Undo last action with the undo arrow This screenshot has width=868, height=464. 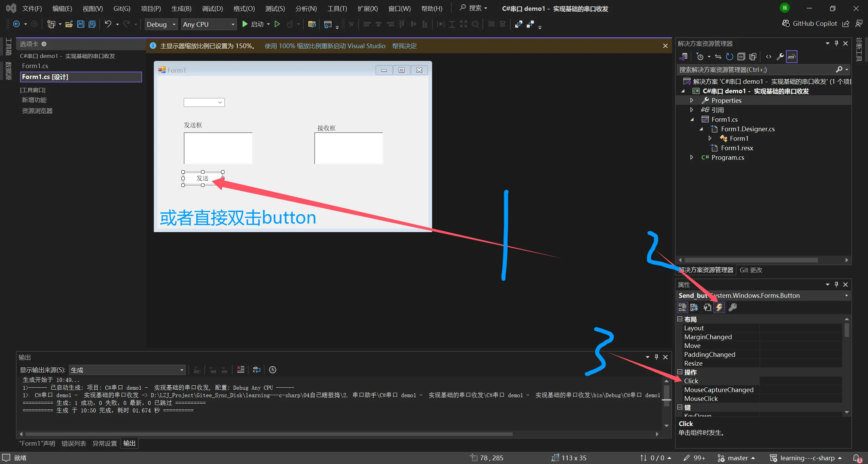coord(108,24)
